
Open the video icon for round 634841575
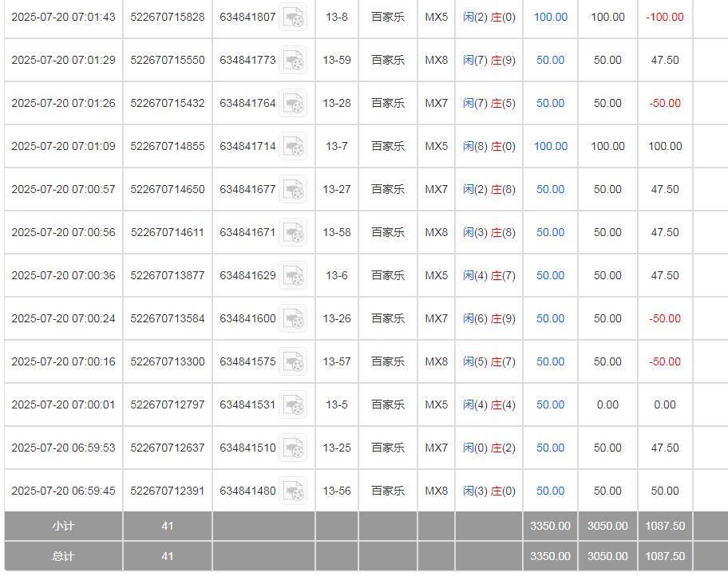click(293, 361)
